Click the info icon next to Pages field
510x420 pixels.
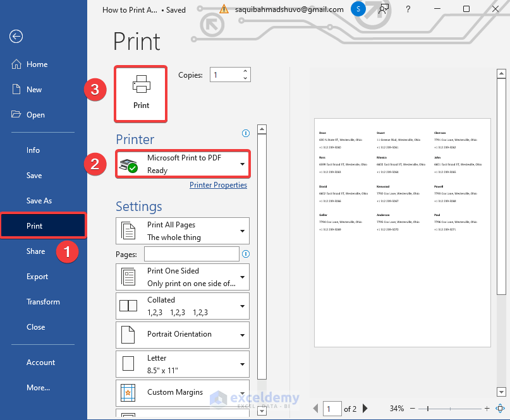click(246, 254)
